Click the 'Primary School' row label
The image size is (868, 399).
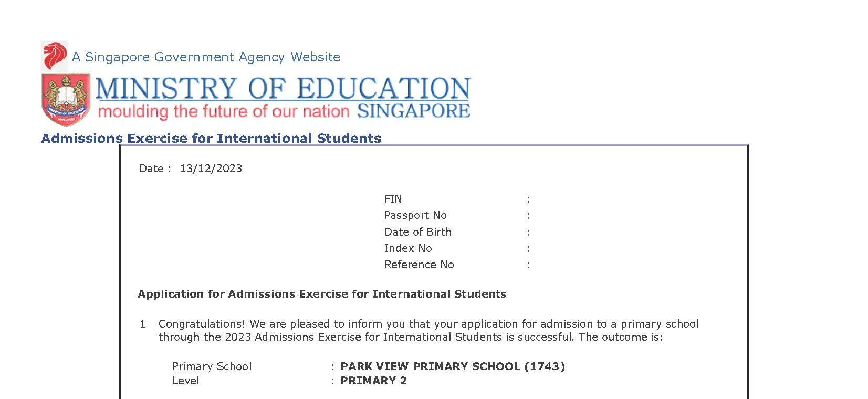point(212,366)
